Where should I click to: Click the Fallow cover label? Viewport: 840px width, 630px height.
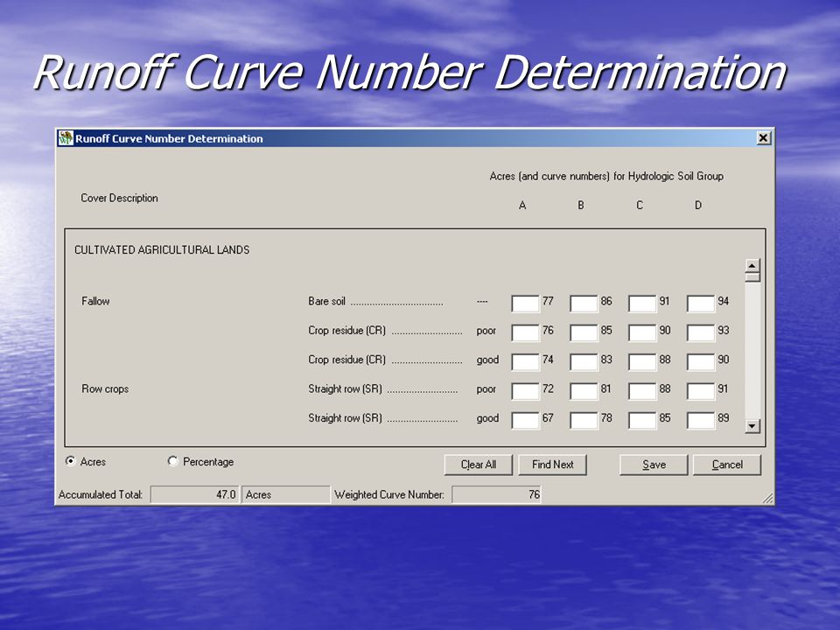click(x=95, y=301)
